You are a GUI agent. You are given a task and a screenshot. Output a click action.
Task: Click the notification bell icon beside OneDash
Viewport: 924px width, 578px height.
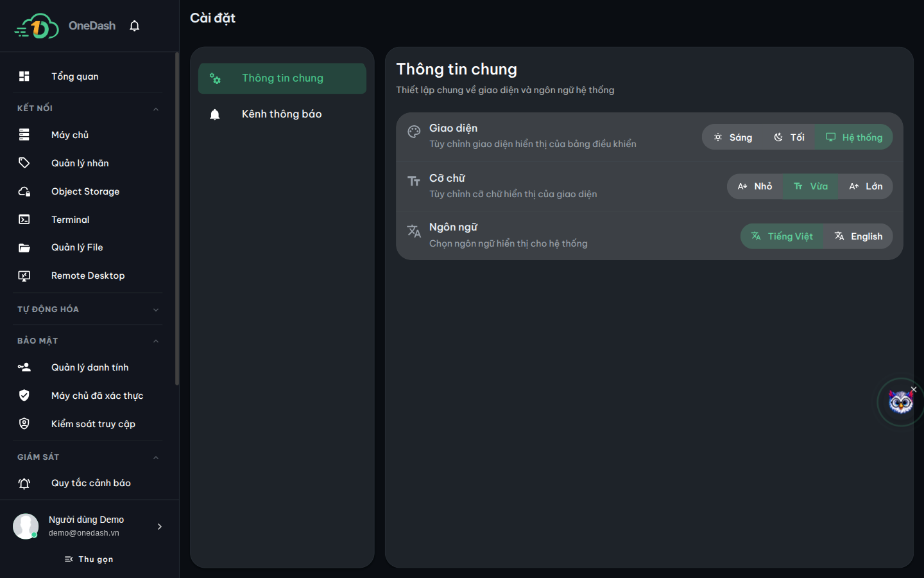[x=134, y=26]
